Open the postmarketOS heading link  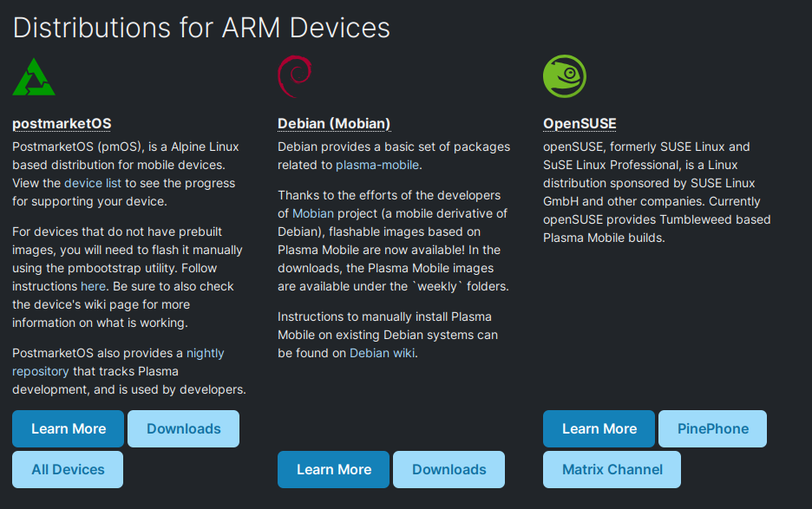62,124
